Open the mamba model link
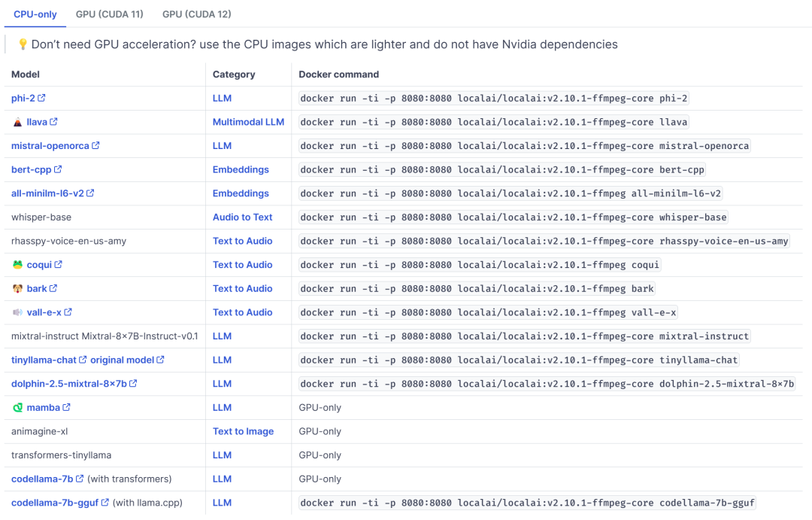The width and height of the screenshot is (812, 520). point(44,408)
